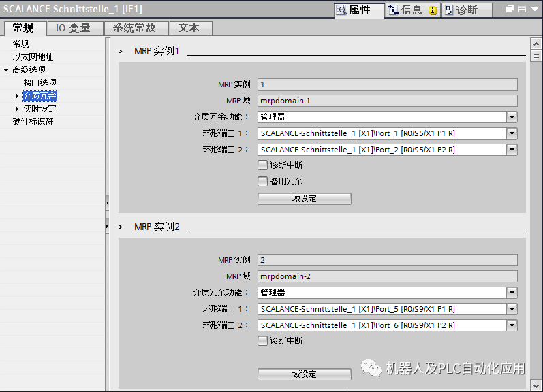Open 环形端口 1 dropdown showing Port_5

[x=512, y=308]
